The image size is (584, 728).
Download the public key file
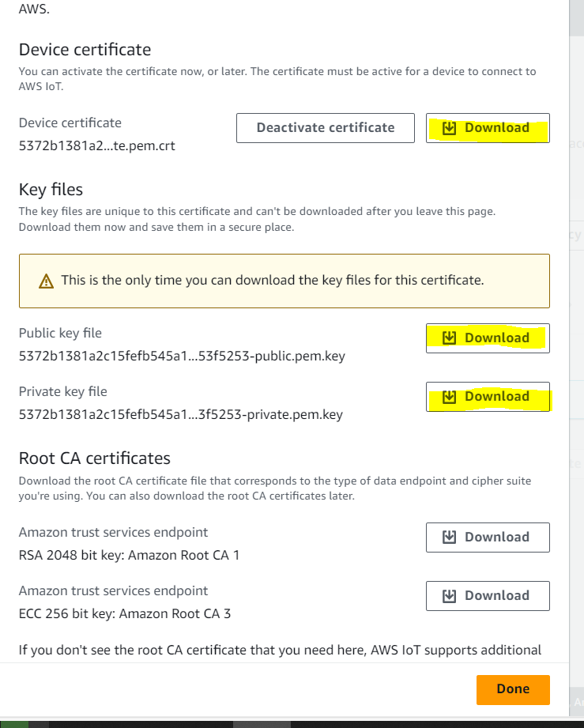click(x=488, y=338)
